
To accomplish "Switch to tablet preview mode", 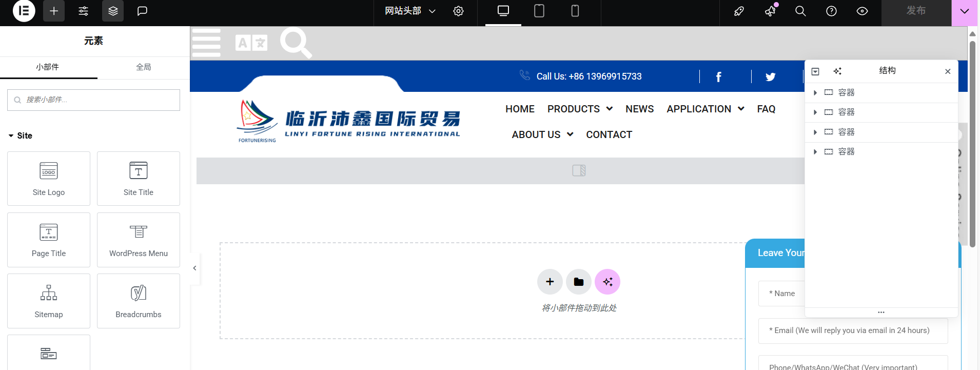I will click(x=539, y=11).
